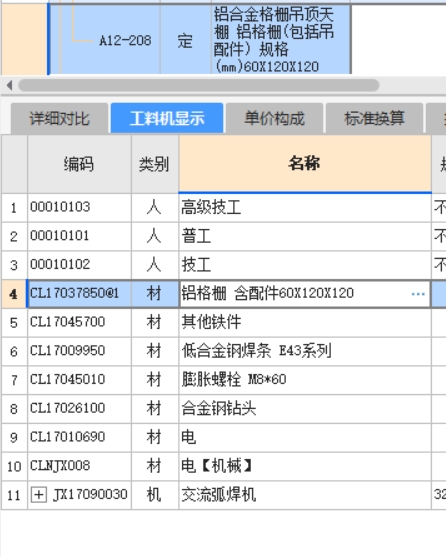Viewport: 446px width, 557px height.
Task: Click the 编码 column header
Action: click(x=79, y=164)
